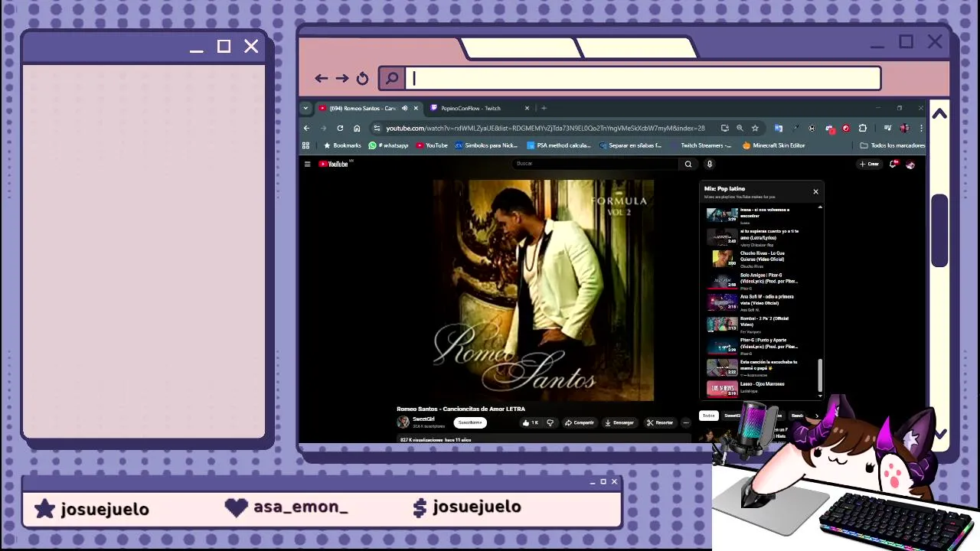Bookmark this page with the star icon
Viewport: 980px width, 551px height.
tap(755, 128)
